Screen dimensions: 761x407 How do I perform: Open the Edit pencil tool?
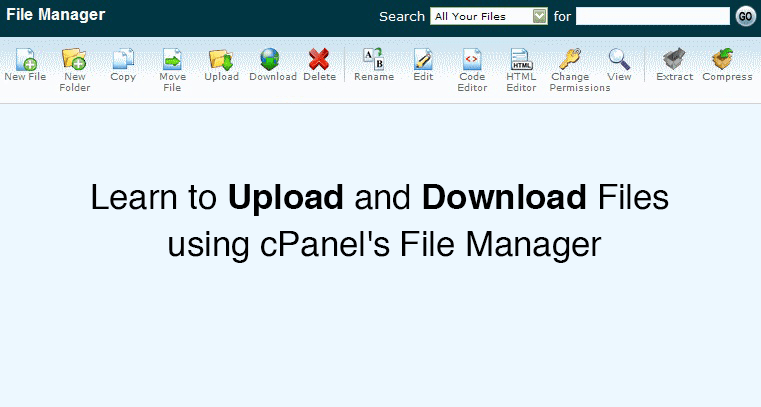pyautogui.click(x=423, y=60)
